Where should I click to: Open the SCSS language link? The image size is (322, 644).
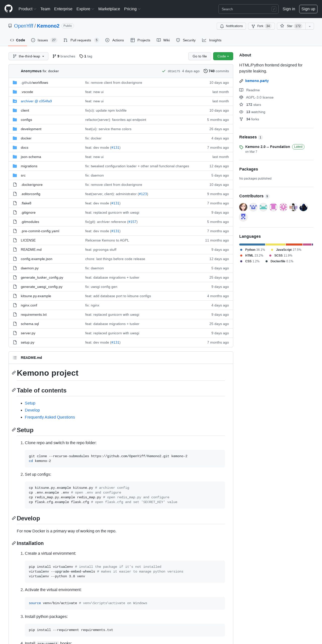click(281, 256)
